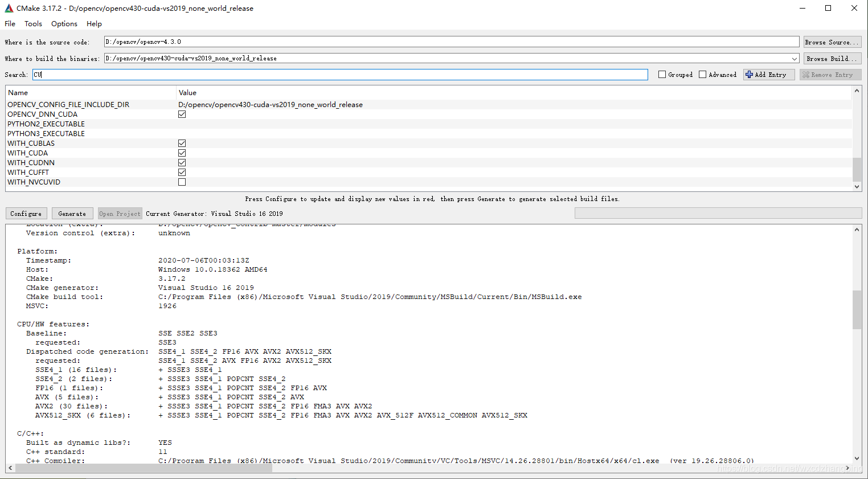Click the 'AVX512_SKX (6 files):' log line
This screenshot has width=868, height=479.
[83, 415]
